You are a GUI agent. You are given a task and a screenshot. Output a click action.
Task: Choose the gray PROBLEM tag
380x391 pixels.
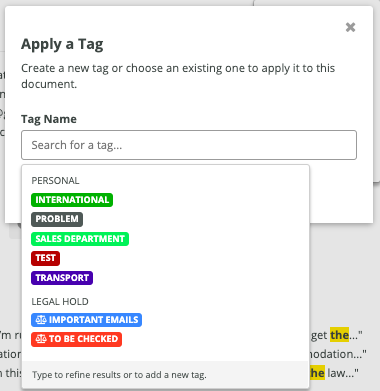[57, 219]
